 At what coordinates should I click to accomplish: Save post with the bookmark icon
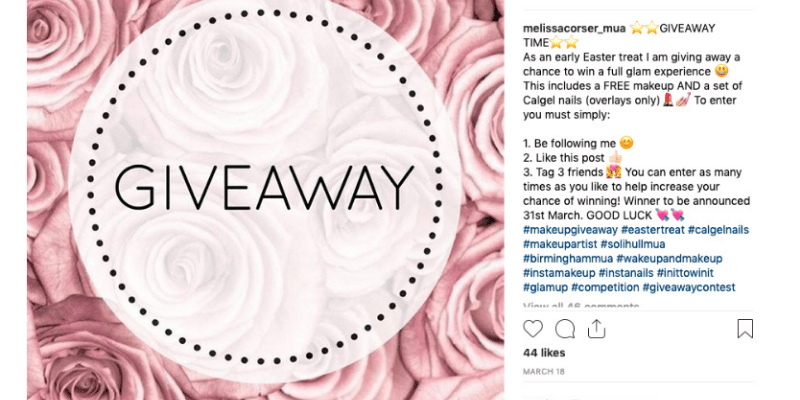pyautogui.click(x=745, y=329)
